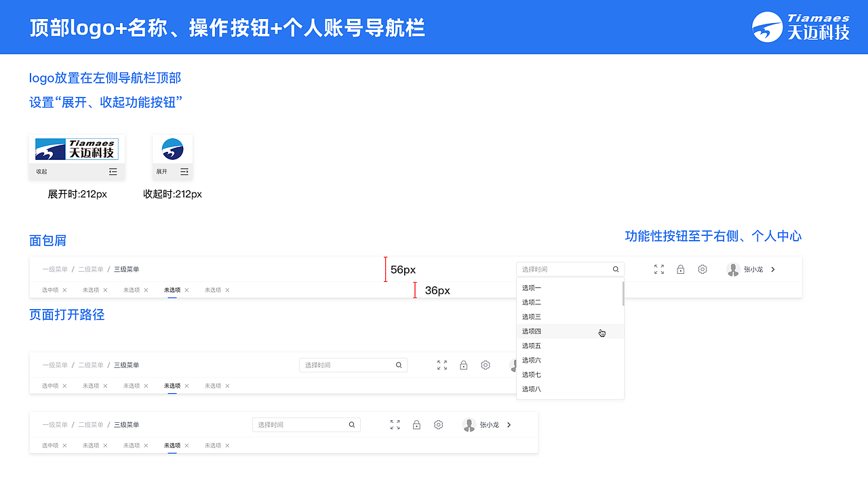Expand chevron beside 张小龙 in the narrowest navbar
Screen dimensions: 868x488
pos(509,425)
